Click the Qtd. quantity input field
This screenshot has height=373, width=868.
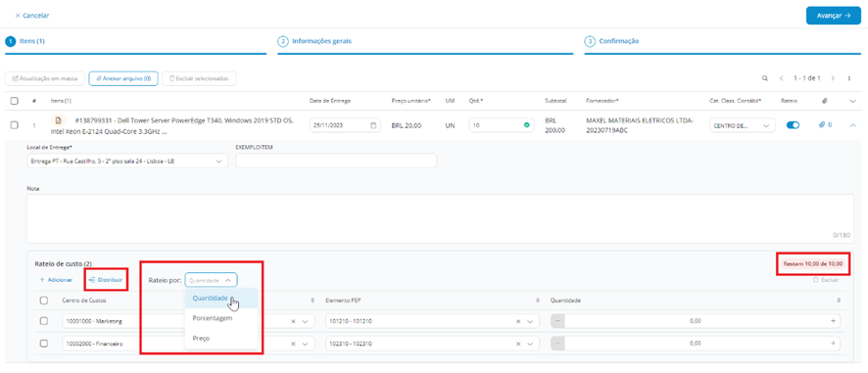(x=502, y=125)
